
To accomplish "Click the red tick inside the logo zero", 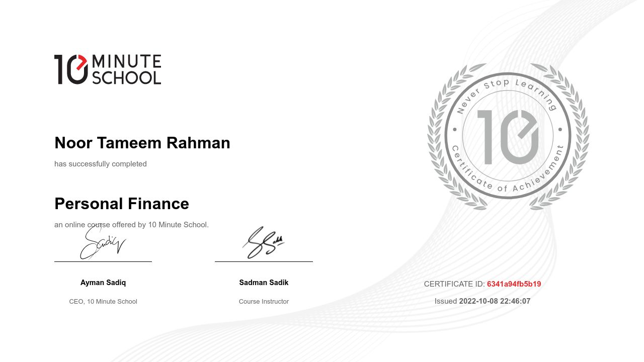I will pyautogui.click(x=82, y=62).
